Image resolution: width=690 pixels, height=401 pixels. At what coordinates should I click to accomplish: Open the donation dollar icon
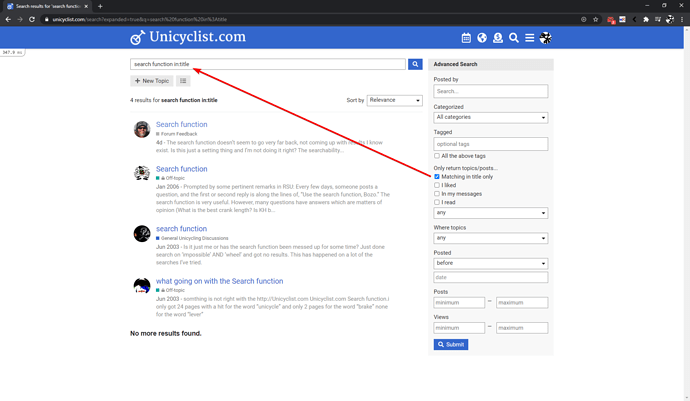[498, 38]
